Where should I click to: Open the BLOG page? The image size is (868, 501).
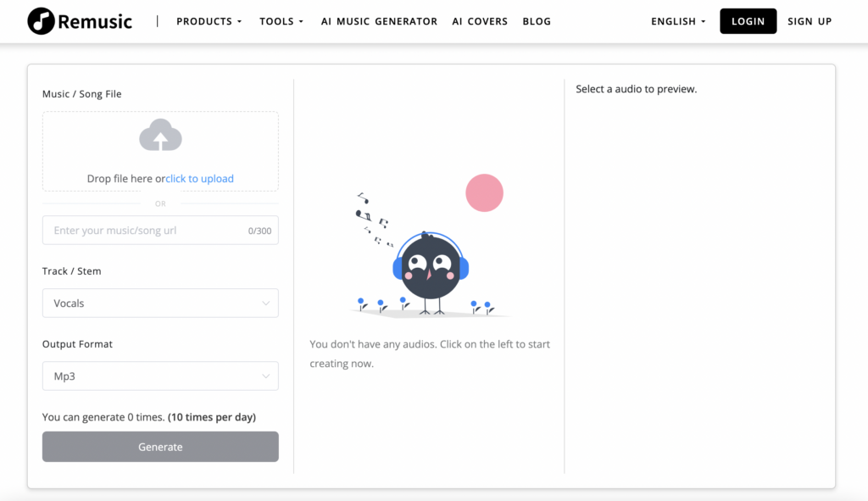[x=537, y=21]
